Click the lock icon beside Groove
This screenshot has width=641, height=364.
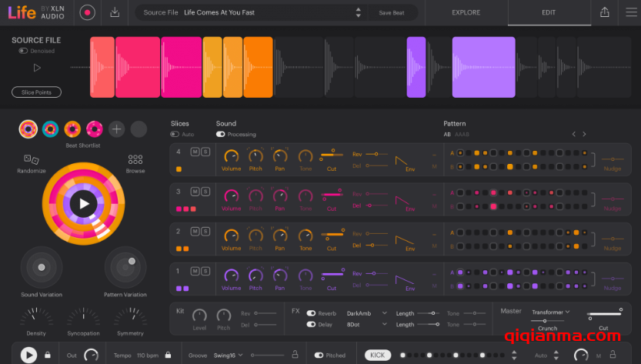point(293,355)
